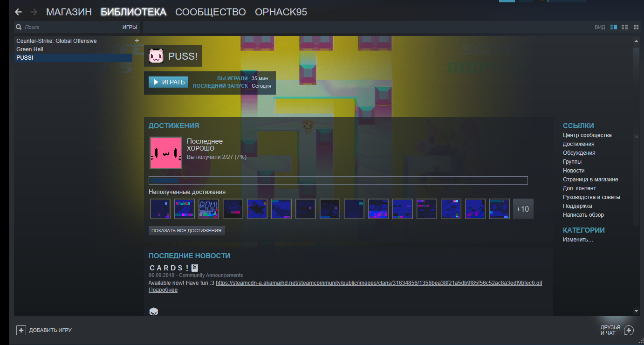Viewport: 644px width, 345px height.
Task: Open Руководства и советы link
Action: pos(591,197)
